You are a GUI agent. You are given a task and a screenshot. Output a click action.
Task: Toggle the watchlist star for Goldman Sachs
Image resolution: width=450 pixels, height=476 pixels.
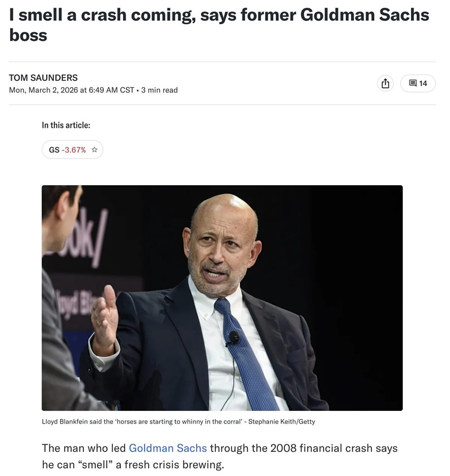(x=94, y=149)
